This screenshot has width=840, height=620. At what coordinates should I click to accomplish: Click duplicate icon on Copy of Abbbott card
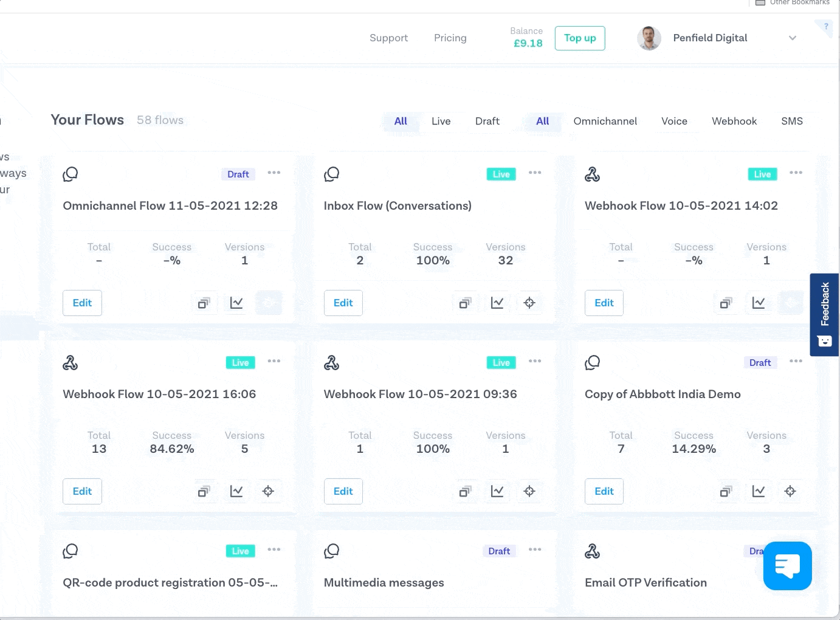[726, 491]
